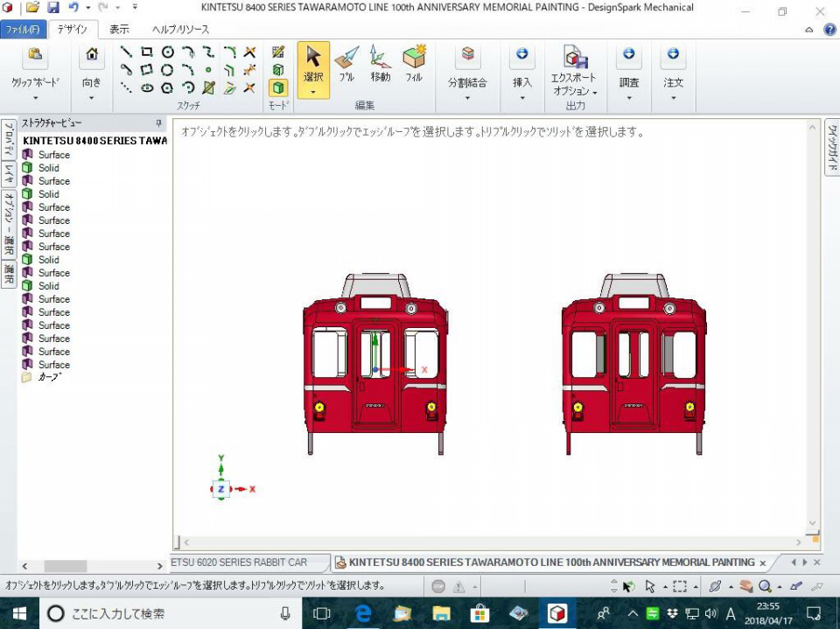Choose the Polygon sketch tool
Screen dimensions: 840x629
(168, 87)
